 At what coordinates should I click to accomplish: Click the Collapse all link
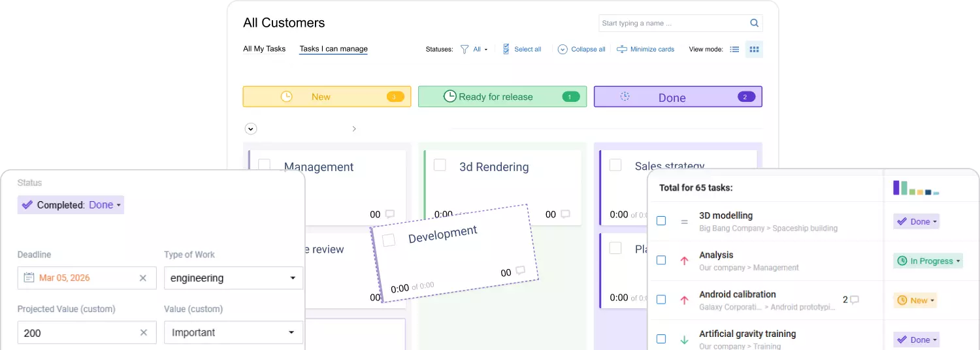tap(588, 49)
